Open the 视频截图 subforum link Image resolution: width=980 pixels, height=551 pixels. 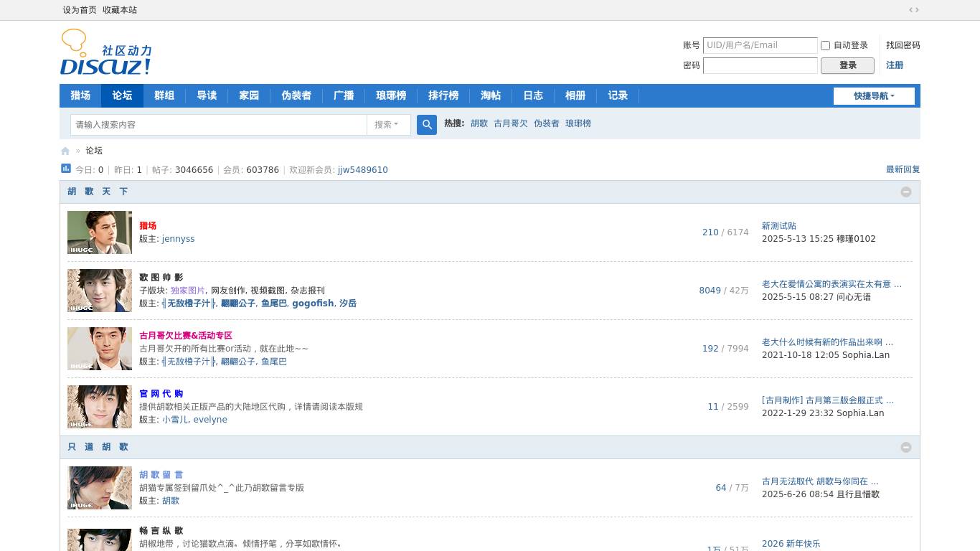tap(268, 291)
